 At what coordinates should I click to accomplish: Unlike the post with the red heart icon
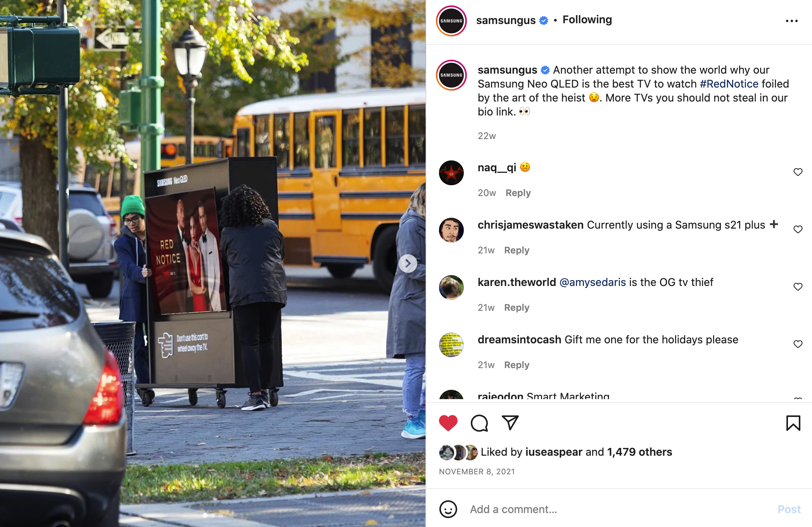(x=448, y=423)
